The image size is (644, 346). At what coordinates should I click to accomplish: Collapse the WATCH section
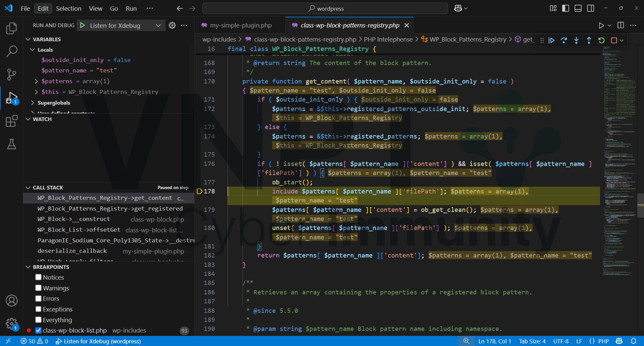tap(28, 119)
